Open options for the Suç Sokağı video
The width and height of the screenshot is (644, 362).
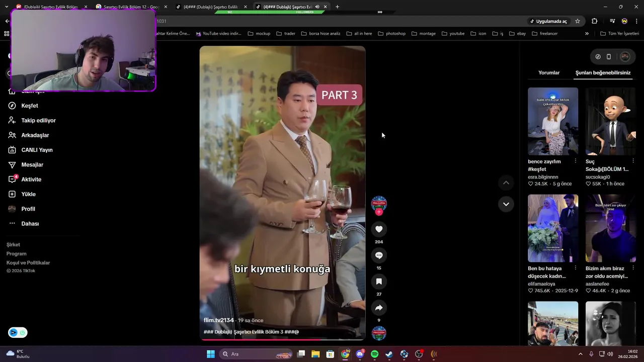click(x=633, y=161)
